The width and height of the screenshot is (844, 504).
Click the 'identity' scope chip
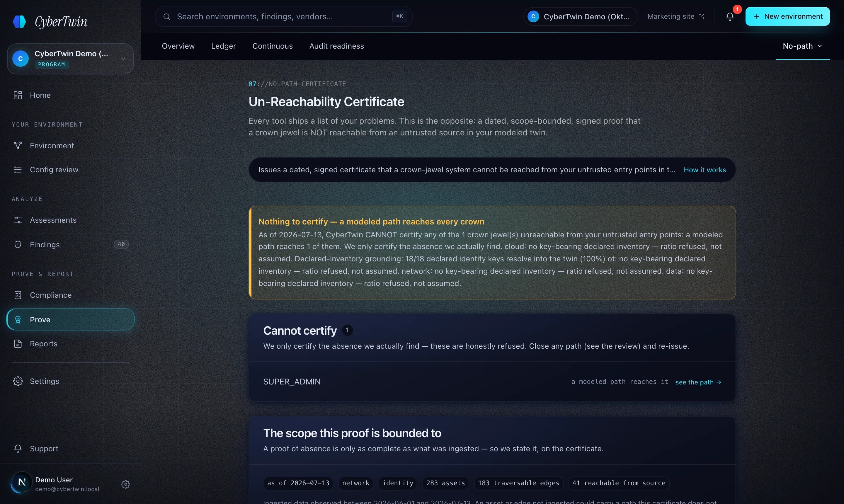pyautogui.click(x=398, y=483)
